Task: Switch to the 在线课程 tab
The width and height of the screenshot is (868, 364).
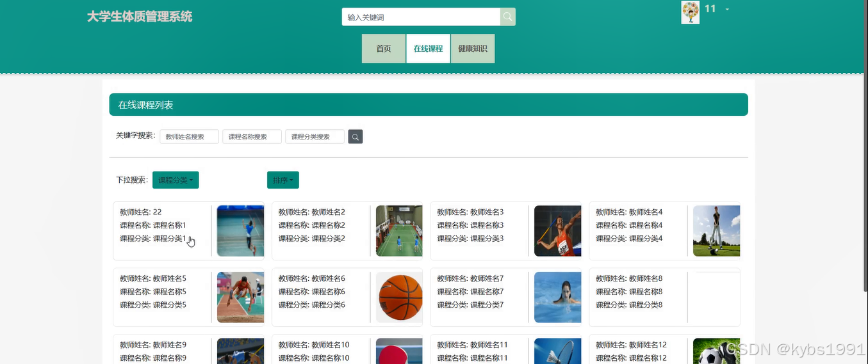Action: [428, 49]
